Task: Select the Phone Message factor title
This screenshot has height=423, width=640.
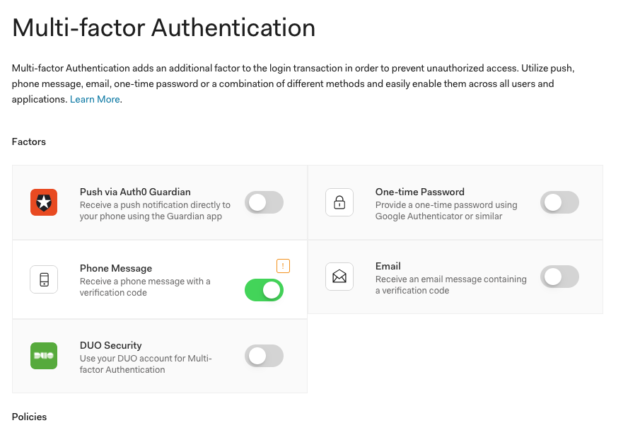Action: [x=116, y=268]
